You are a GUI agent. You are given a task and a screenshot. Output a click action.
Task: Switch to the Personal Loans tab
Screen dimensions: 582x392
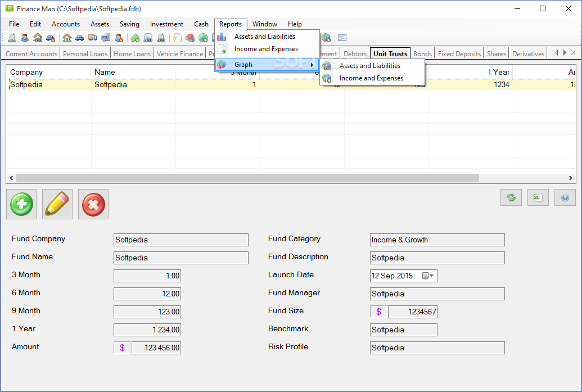click(x=85, y=54)
